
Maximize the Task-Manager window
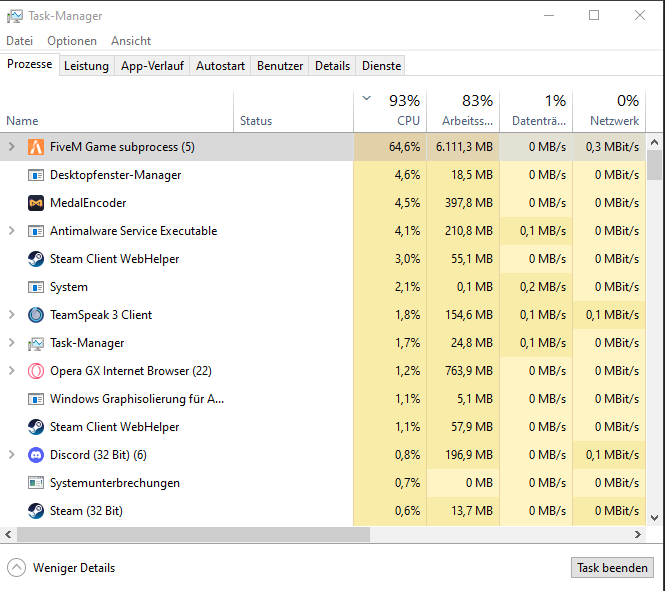[594, 16]
